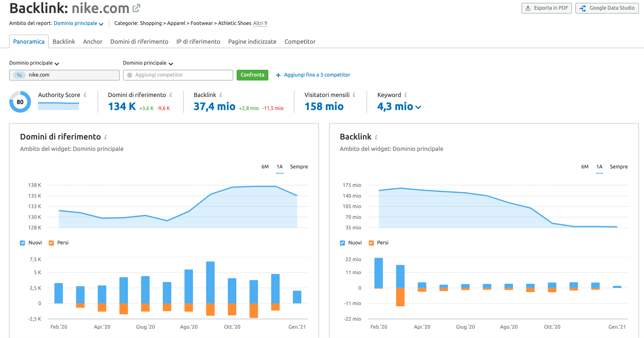Click the Authority Score trend sparkline
This screenshot has width=644, height=338.
pos(58,106)
